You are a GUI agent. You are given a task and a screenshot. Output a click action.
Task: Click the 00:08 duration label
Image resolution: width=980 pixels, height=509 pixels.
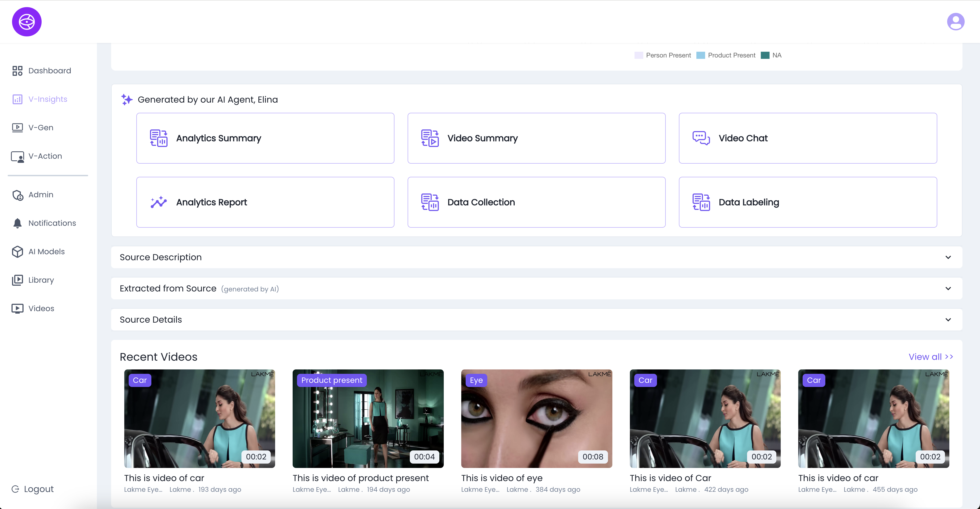tap(593, 457)
